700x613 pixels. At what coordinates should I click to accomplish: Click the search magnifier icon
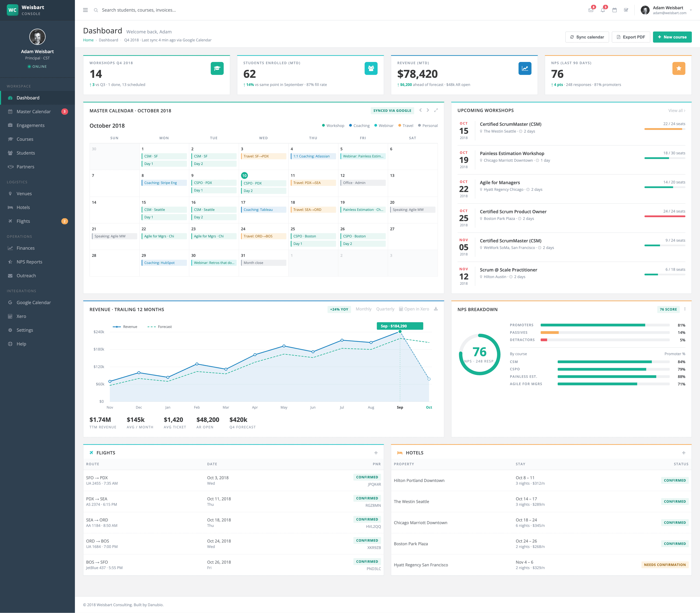click(96, 10)
